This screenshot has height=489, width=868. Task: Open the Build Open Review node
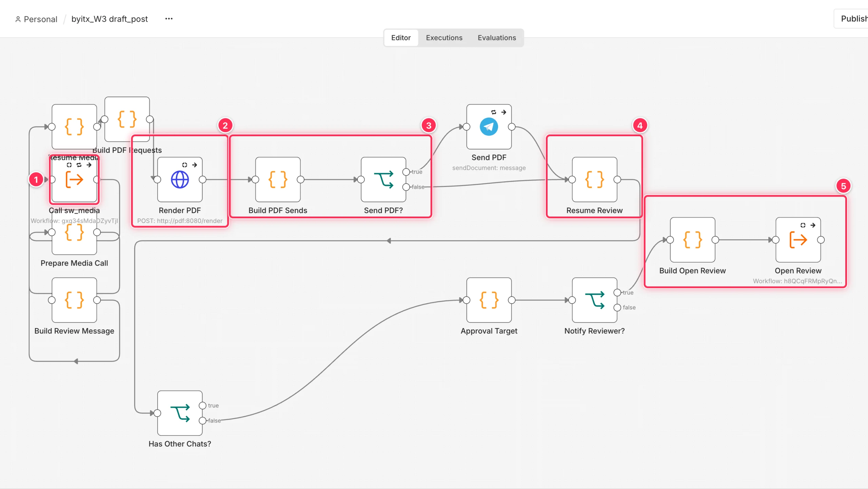pyautogui.click(x=692, y=240)
